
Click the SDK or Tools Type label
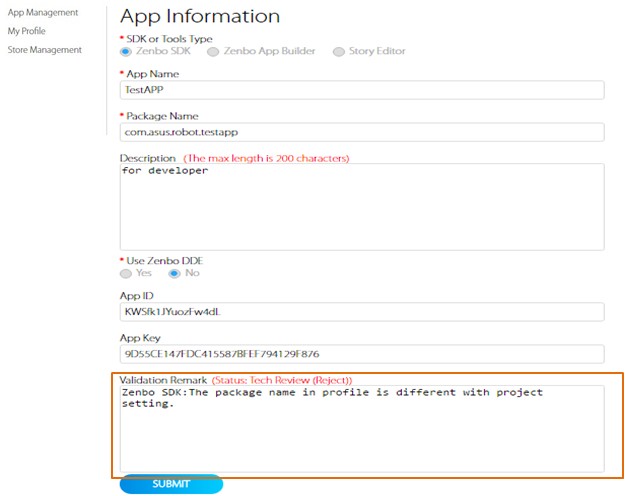[169, 39]
